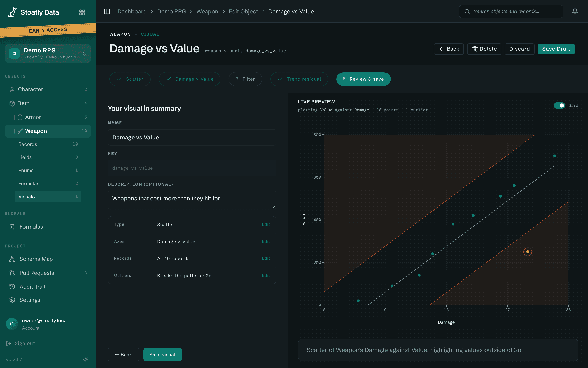Open Settings gear in sidebar
Screen dimensions: 588x368
pyautogui.click(x=48, y=300)
